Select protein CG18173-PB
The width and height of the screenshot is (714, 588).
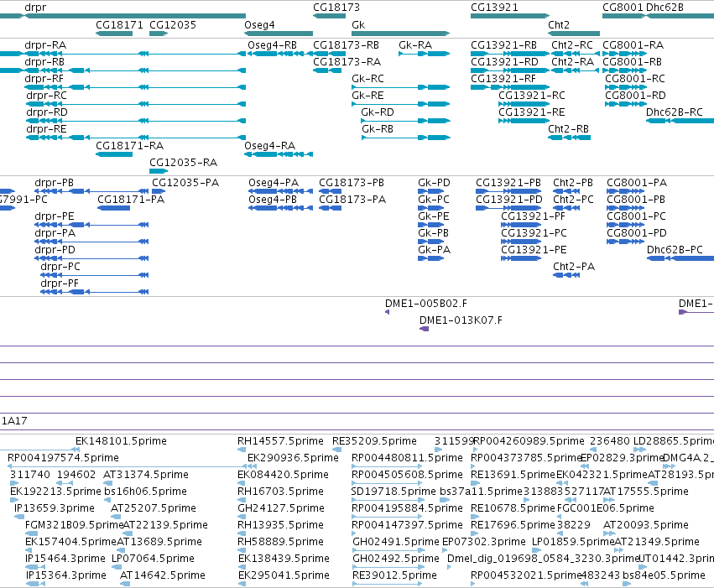(330, 191)
